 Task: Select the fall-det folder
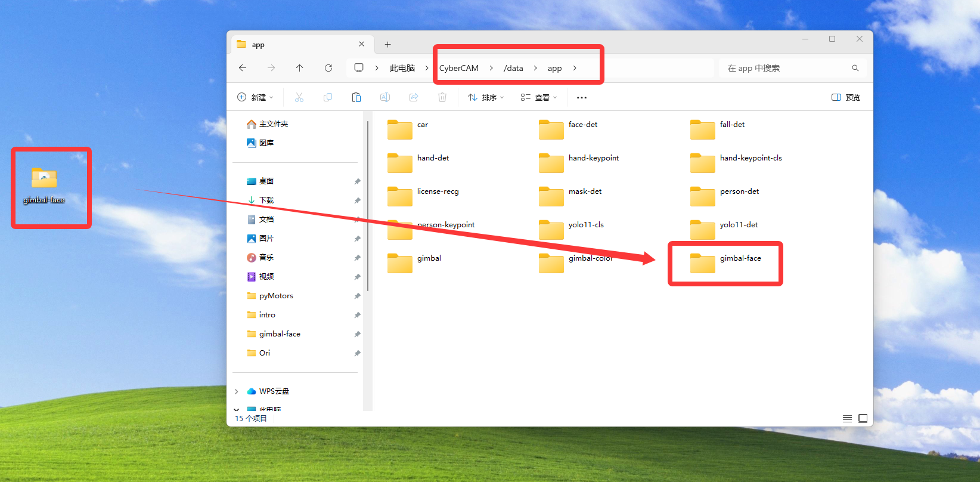click(x=718, y=129)
